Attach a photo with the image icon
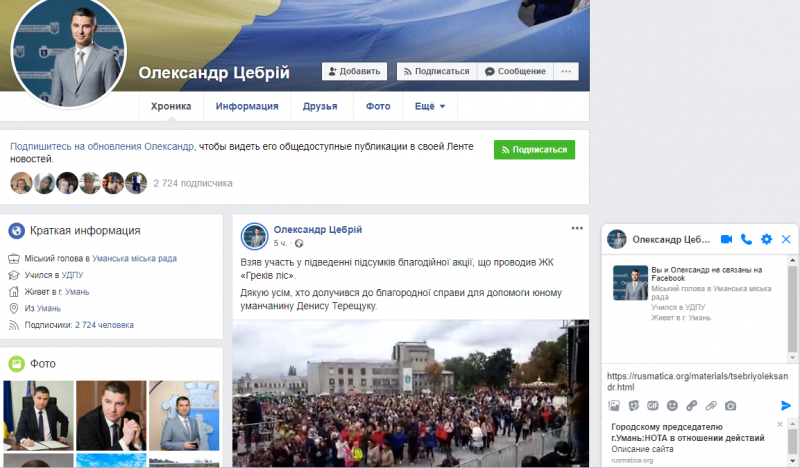 (x=614, y=406)
